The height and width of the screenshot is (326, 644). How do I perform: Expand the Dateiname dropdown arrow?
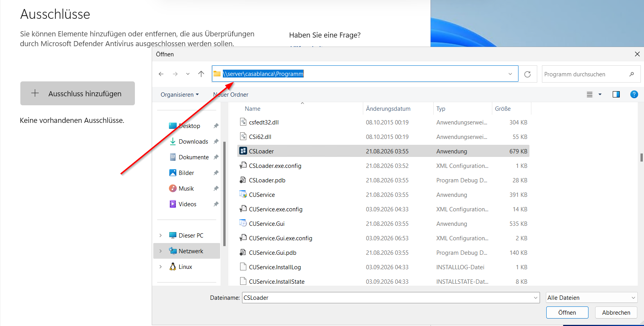536,297
